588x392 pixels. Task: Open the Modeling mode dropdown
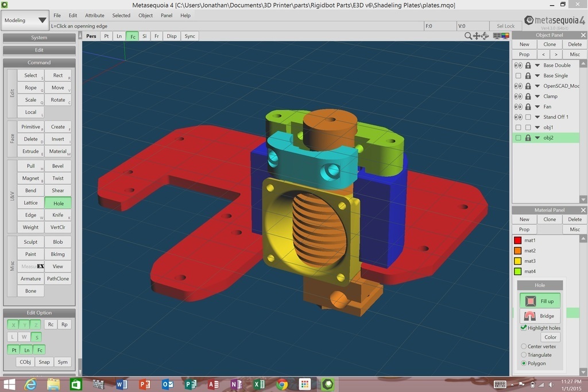(x=25, y=21)
